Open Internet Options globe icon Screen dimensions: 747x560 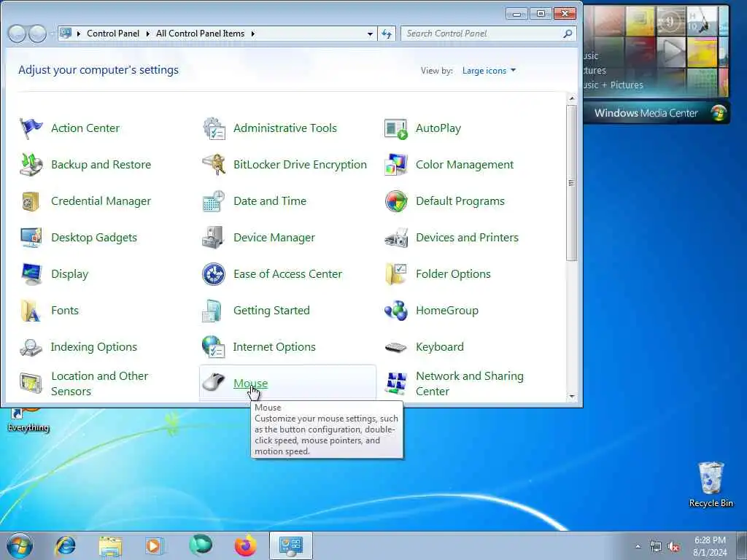[214, 347]
